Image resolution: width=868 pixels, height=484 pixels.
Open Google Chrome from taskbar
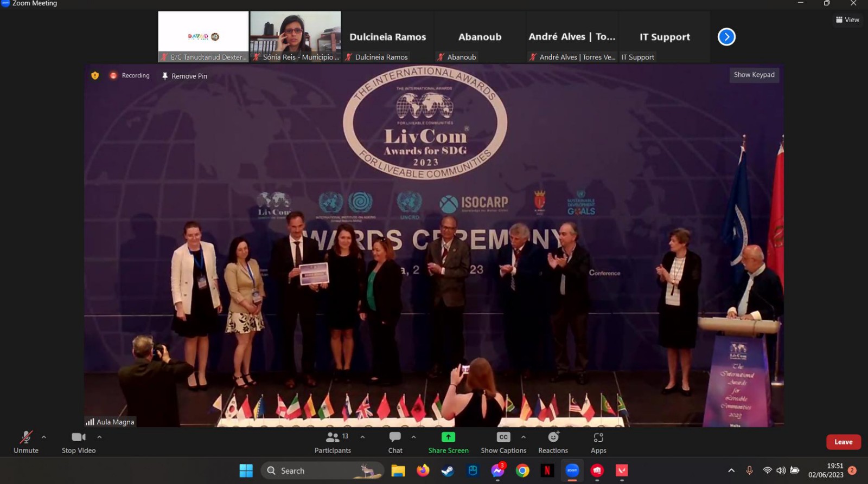(x=522, y=470)
